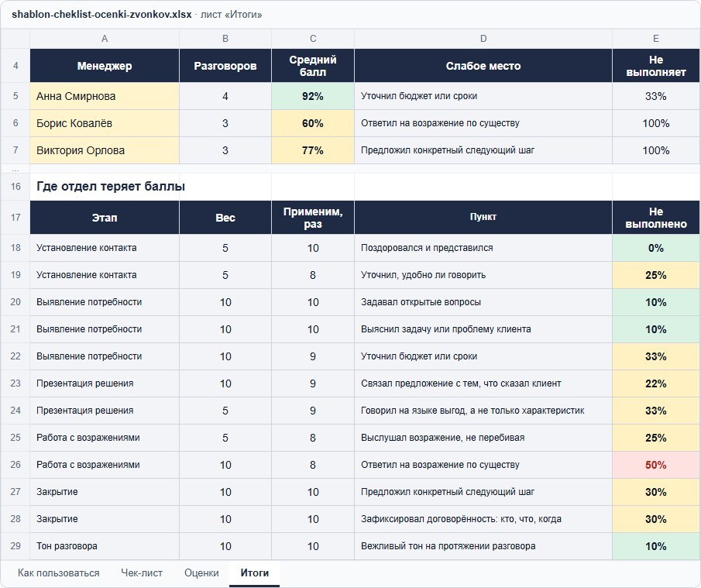The height and width of the screenshot is (588, 701).
Task: Select the cell «Выслушал возражение, не перебивая»
Action: 483,438
